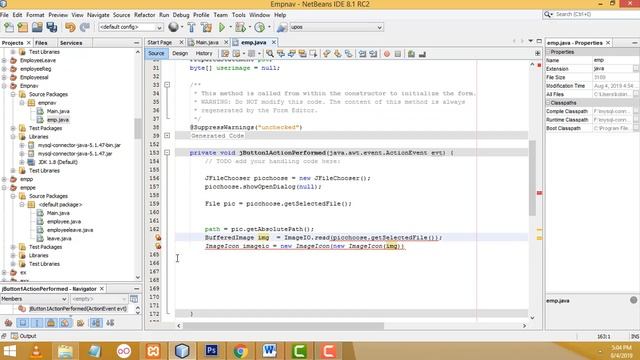Click the Clean and Build Project icon

(x=207, y=27)
